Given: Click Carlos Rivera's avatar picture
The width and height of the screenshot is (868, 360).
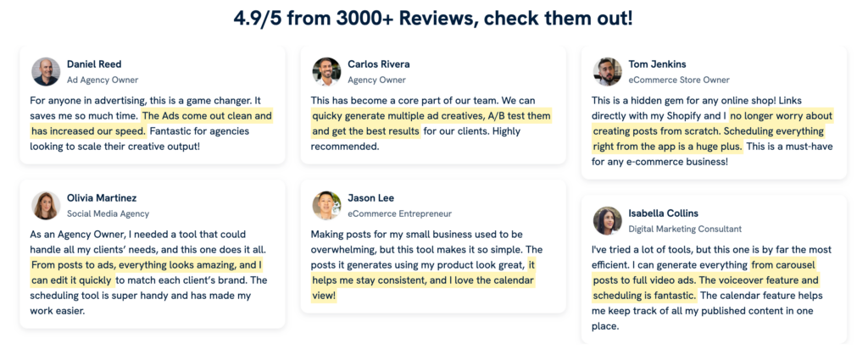Looking at the screenshot, I should (x=326, y=72).
